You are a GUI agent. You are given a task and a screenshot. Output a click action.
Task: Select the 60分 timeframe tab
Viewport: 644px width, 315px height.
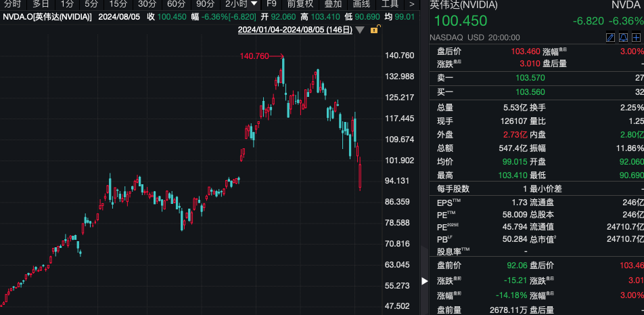(x=176, y=4)
